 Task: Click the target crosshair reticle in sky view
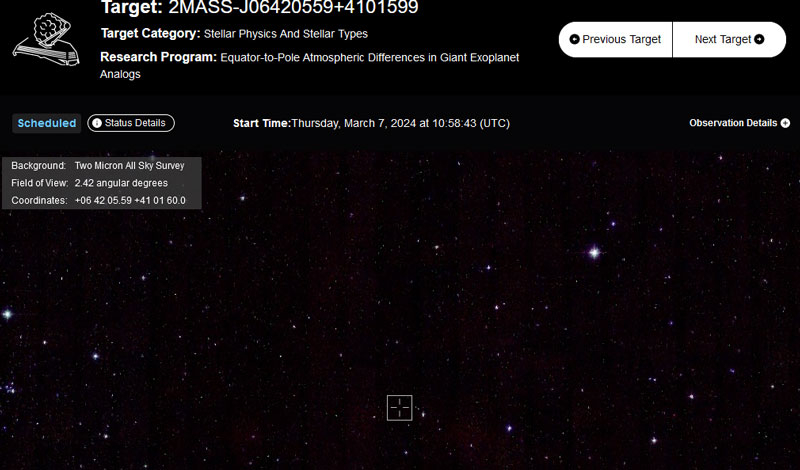click(x=400, y=407)
